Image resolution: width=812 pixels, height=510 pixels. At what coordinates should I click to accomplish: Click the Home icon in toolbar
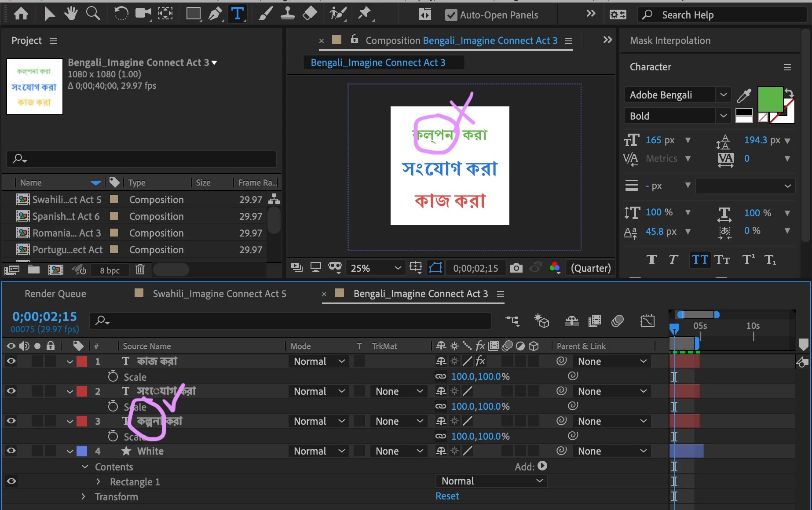click(x=21, y=15)
